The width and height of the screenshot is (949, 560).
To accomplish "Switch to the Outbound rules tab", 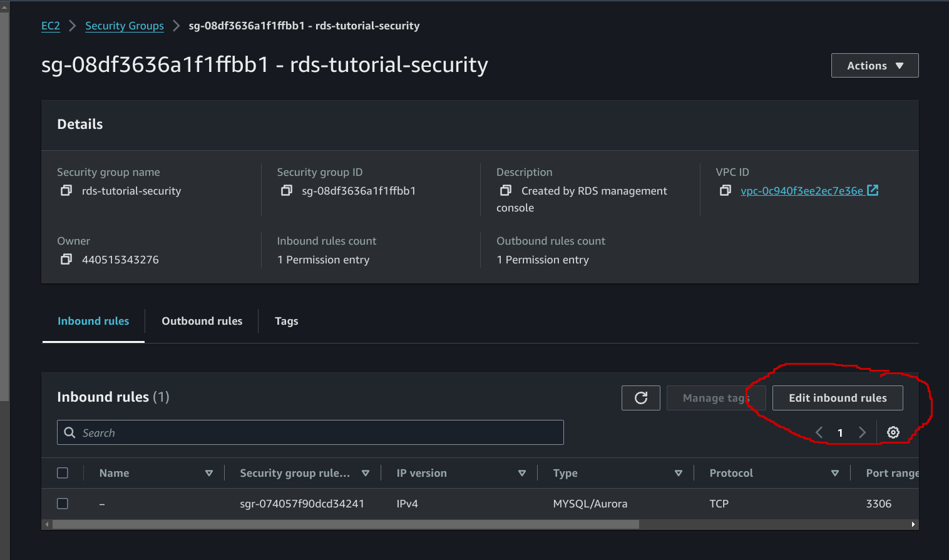I will pyautogui.click(x=202, y=321).
